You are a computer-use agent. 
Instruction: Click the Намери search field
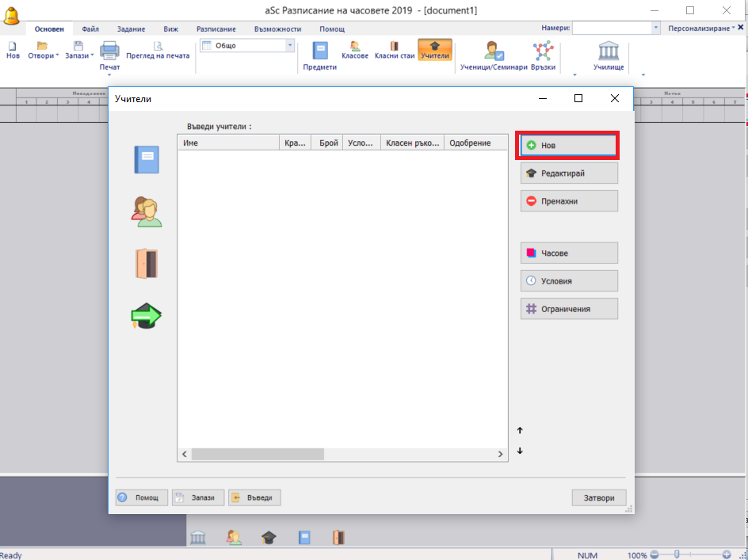[x=612, y=28]
